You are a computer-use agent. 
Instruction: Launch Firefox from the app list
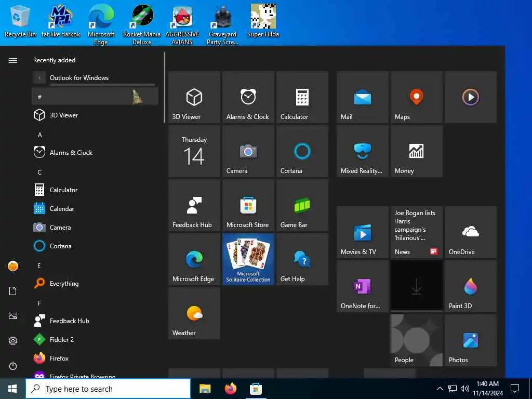point(95,358)
